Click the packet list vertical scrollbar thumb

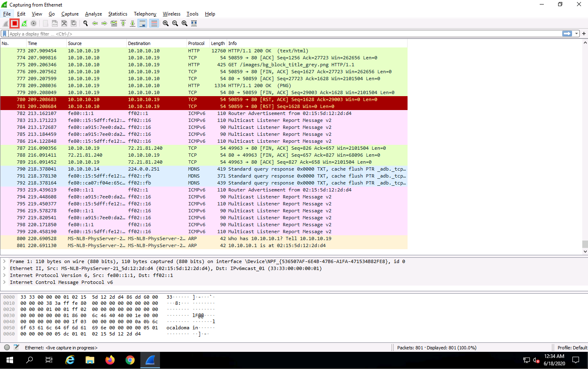(585, 244)
